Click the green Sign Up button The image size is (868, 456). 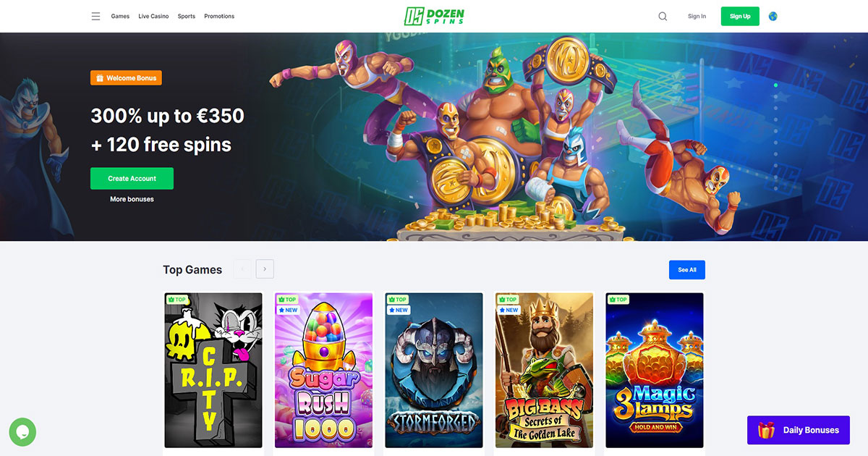point(740,16)
